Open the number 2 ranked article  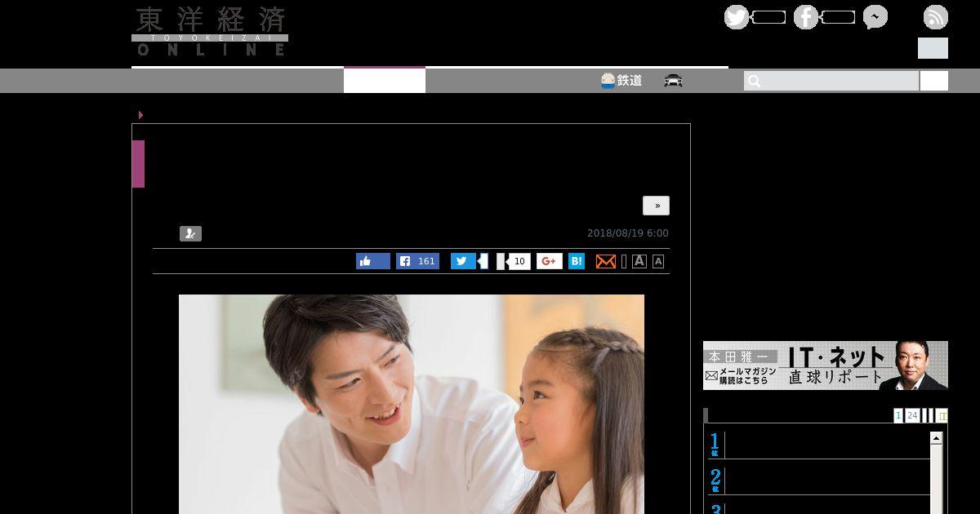(819, 479)
